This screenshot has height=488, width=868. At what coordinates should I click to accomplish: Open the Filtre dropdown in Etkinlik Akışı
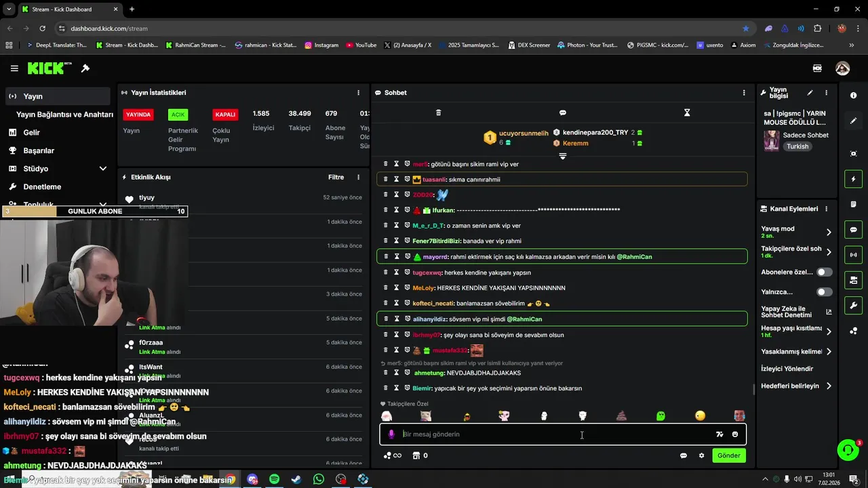coord(336,177)
